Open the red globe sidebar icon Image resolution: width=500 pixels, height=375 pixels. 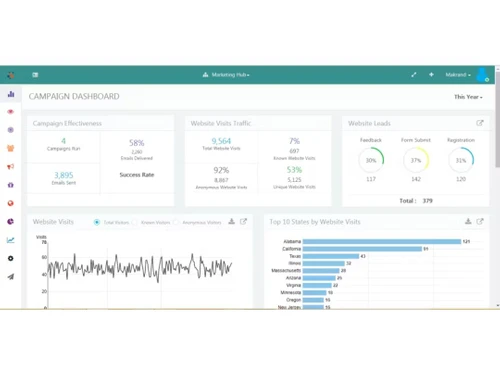coord(11,203)
